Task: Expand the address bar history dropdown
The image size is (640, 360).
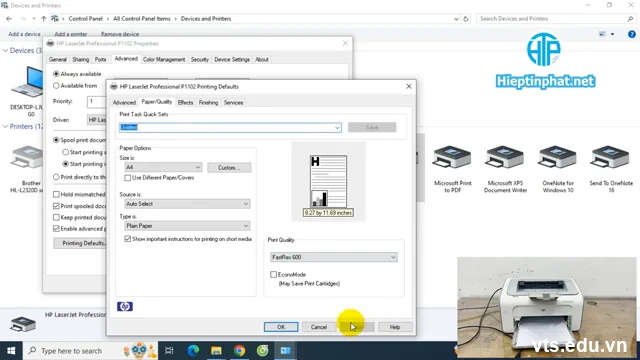Action: (x=456, y=19)
